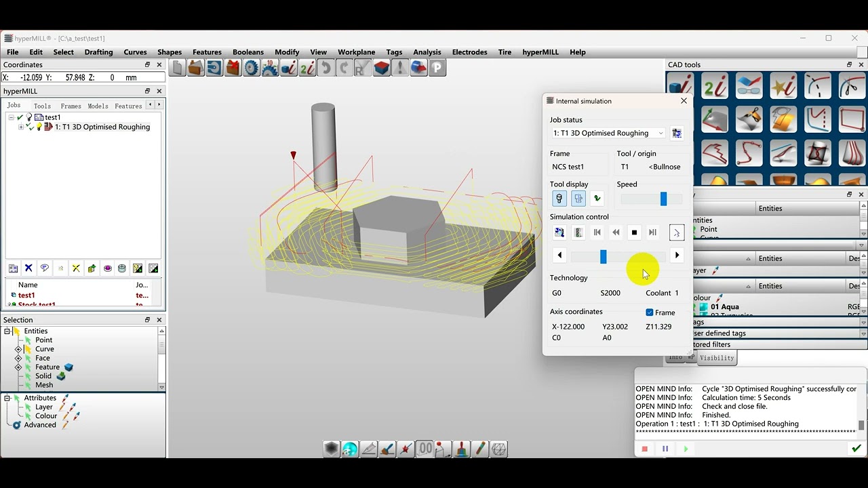Skip to next simulation step
The height and width of the screenshot is (488, 868).
(x=652, y=232)
